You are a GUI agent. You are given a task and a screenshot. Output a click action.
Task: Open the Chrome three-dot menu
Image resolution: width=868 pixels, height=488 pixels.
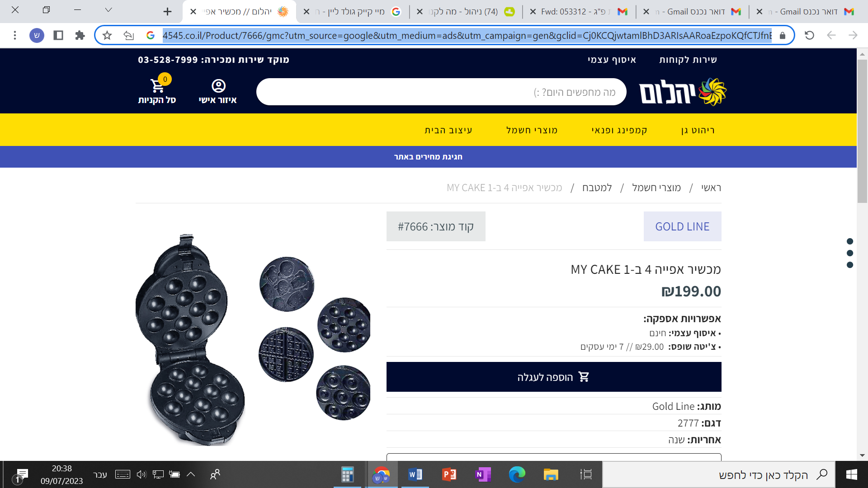tap(15, 35)
